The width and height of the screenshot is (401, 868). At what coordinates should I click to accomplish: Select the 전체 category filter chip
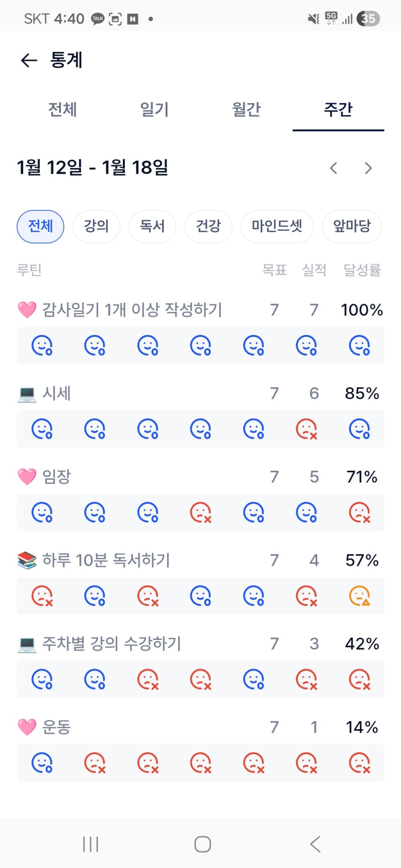(40, 227)
